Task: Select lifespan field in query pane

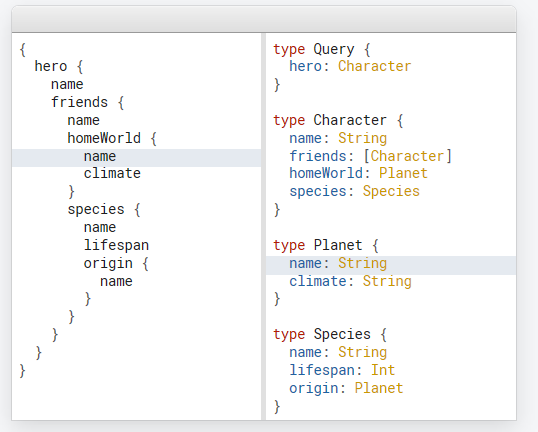Action: coord(116,245)
